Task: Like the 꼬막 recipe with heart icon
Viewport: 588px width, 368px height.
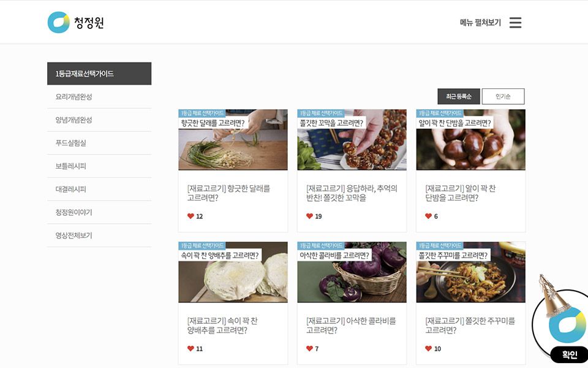Action: pos(309,216)
